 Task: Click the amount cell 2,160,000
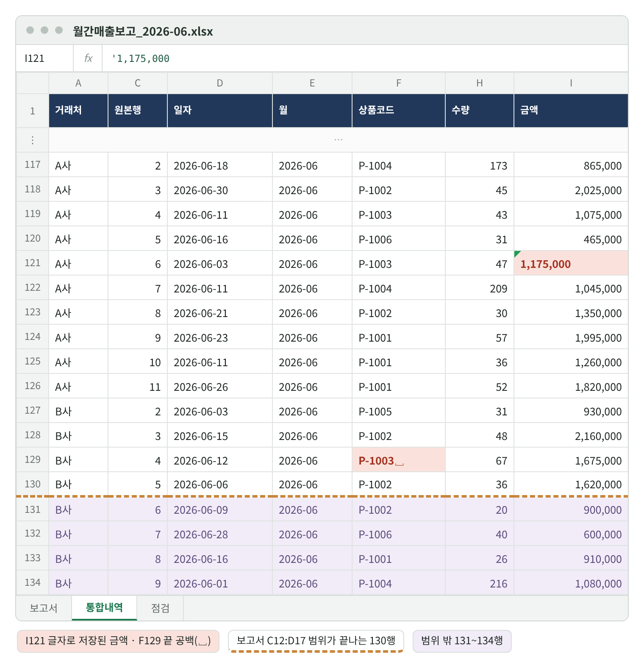571,435
